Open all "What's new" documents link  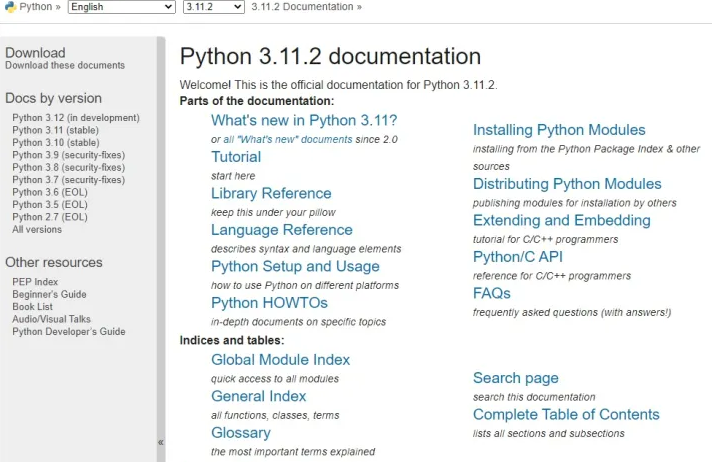(x=288, y=139)
